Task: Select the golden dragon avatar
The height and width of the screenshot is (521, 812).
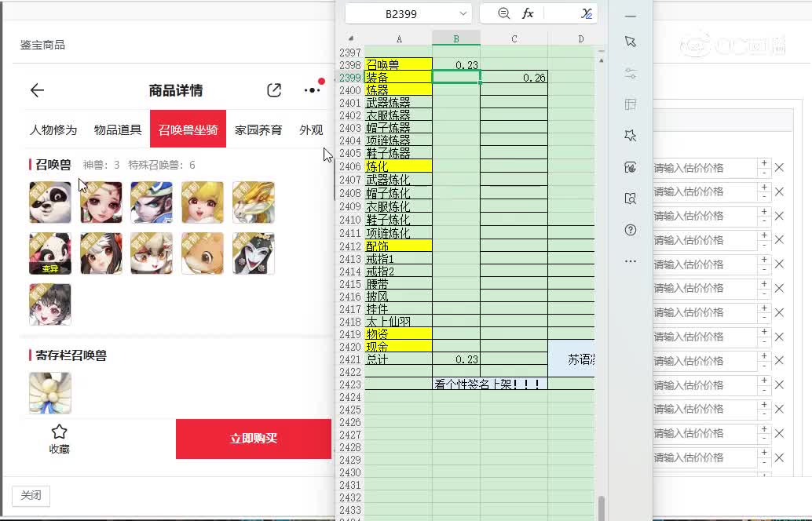Action: 253,202
